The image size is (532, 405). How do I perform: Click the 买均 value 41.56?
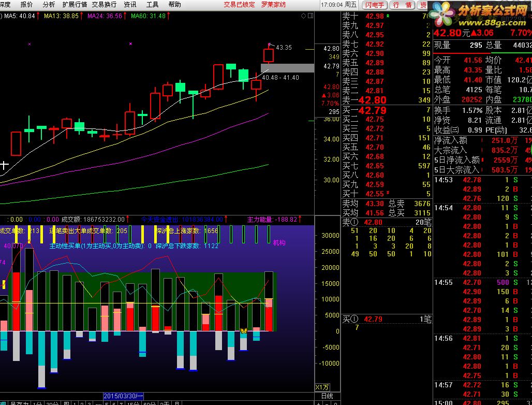[x=375, y=213]
